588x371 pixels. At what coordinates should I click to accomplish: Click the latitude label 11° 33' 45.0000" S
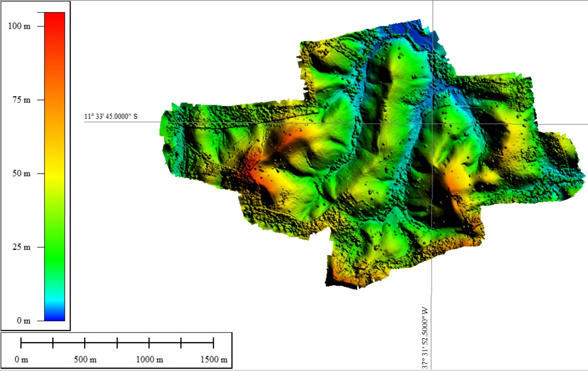click(111, 116)
